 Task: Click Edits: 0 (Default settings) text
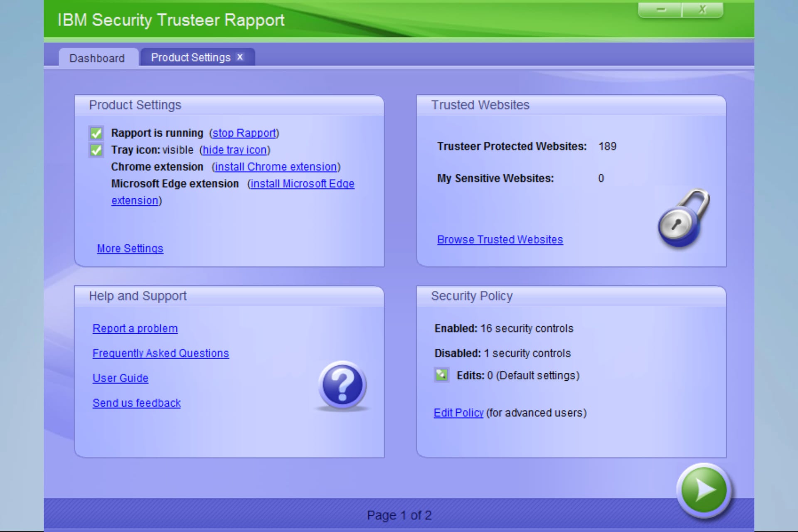coord(518,375)
